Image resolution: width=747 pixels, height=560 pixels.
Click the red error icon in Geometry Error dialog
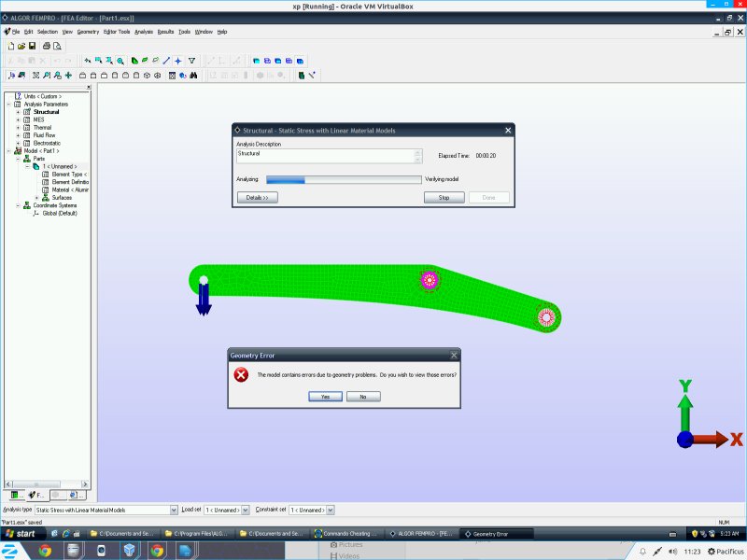241,375
